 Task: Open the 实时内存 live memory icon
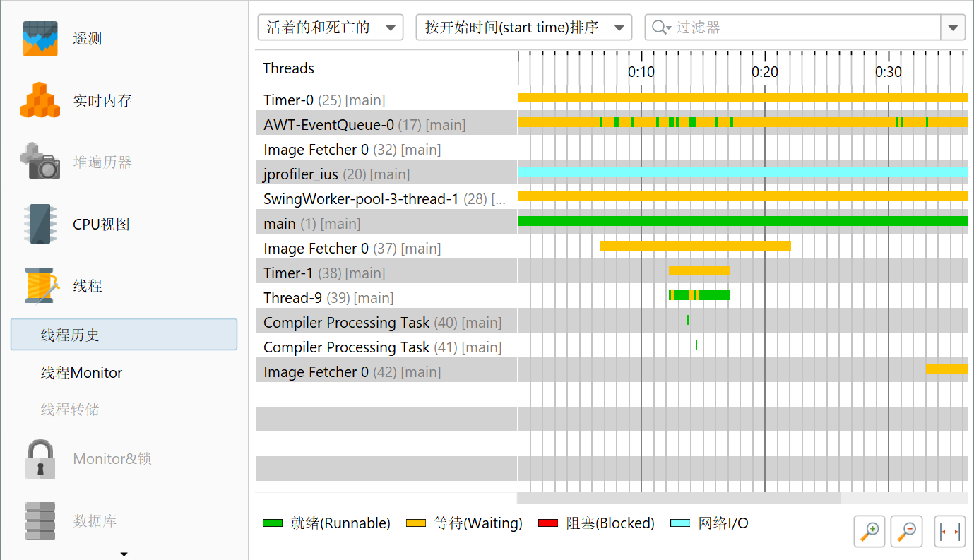tap(40, 100)
